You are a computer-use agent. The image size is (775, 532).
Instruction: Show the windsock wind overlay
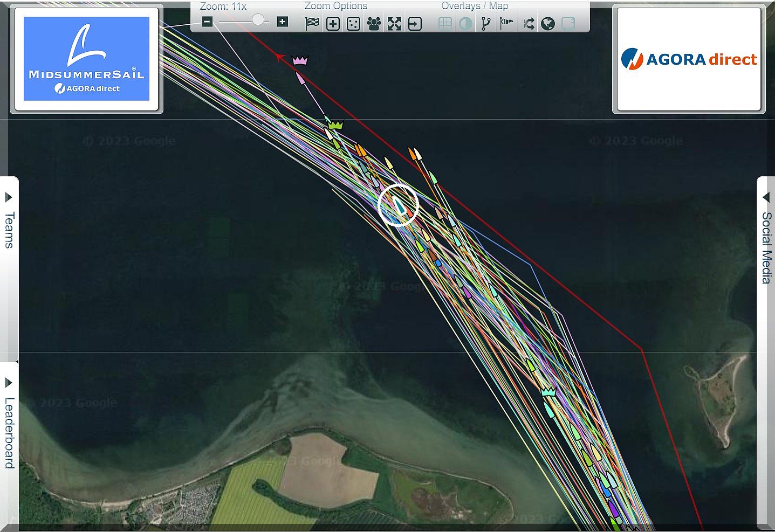pos(506,24)
